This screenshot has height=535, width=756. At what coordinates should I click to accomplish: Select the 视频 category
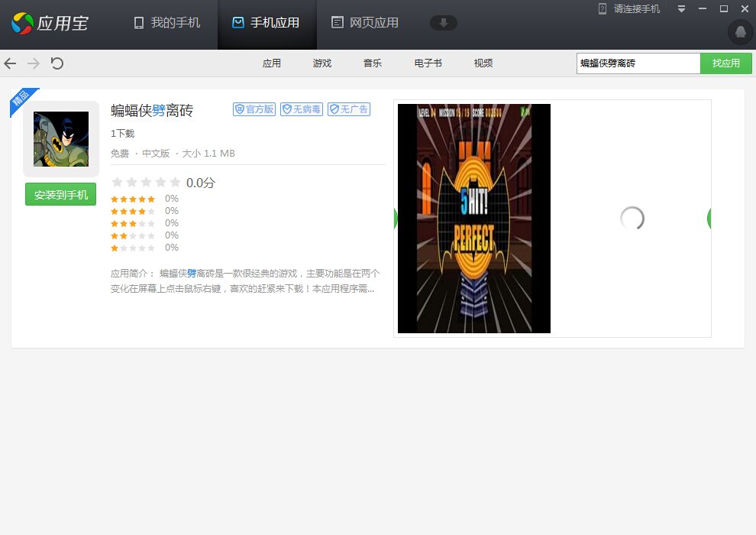click(x=483, y=63)
